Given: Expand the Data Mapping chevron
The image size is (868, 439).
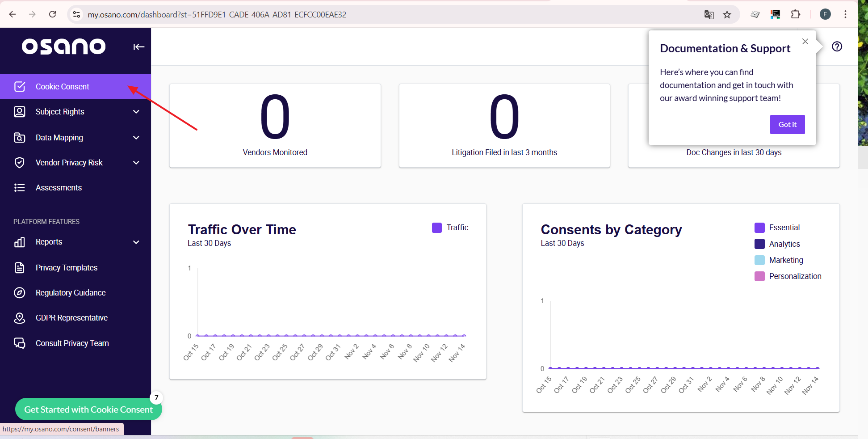Looking at the screenshot, I should coord(136,138).
